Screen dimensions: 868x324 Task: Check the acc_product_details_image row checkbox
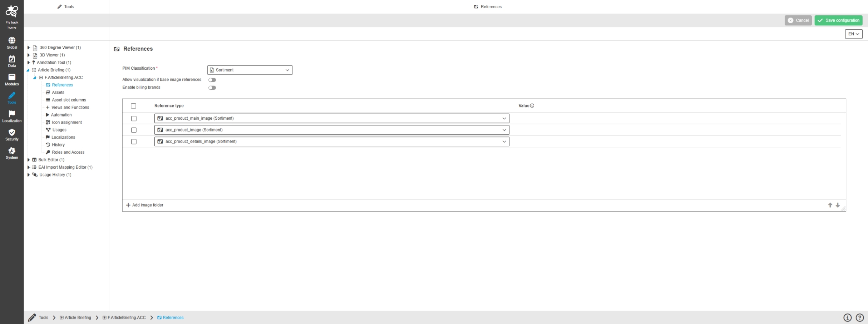(x=134, y=142)
